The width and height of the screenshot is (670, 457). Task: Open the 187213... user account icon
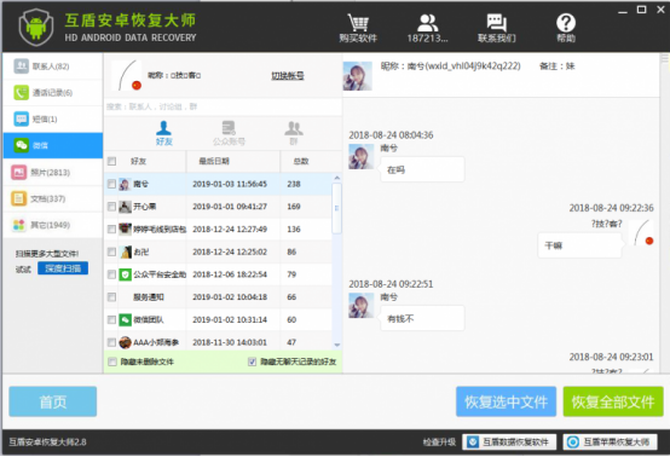point(427,23)
